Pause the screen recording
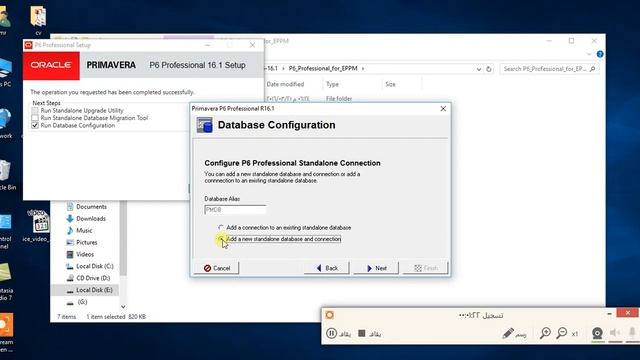The image size is (640, 360). [331, 333]
